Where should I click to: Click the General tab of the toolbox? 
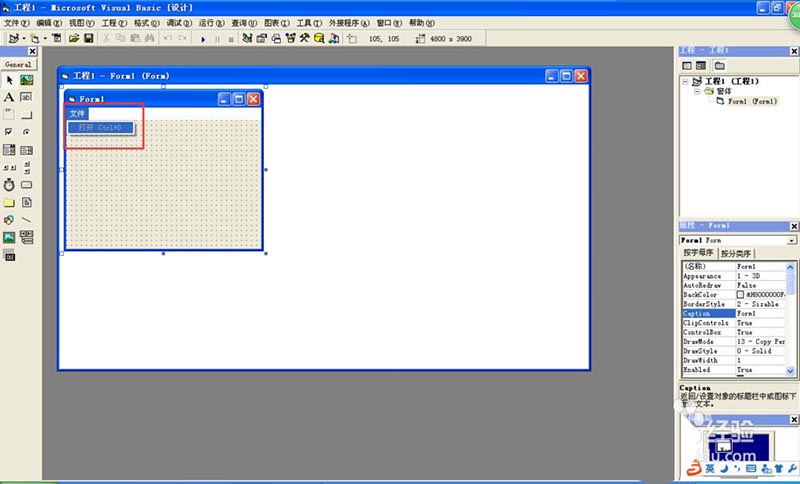18,65
